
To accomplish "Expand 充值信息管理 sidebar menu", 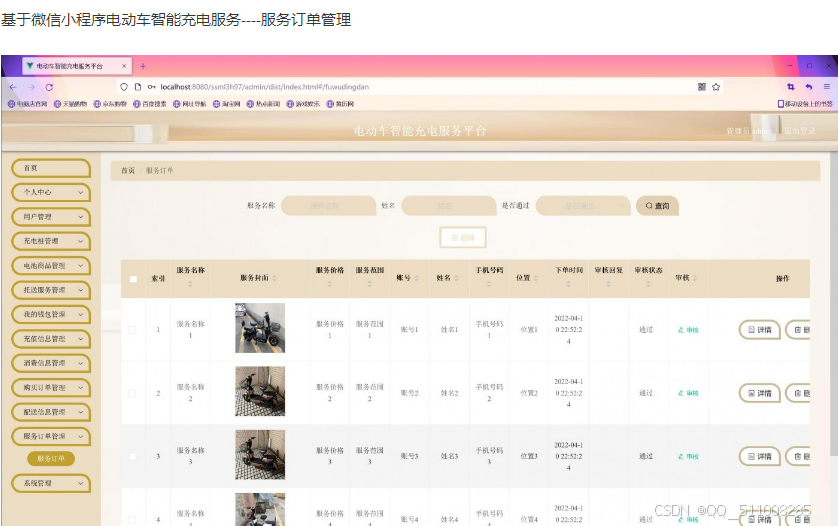I will 50,339.
